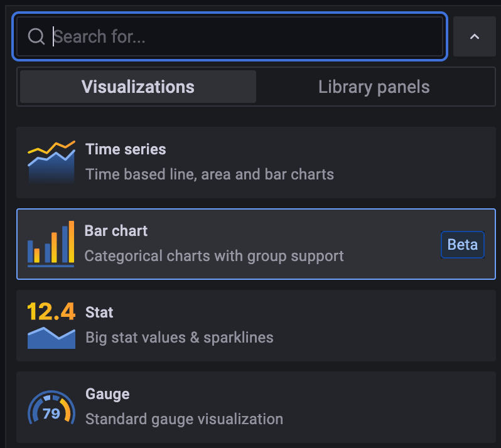Viewport: 501px width, 448px height.
Task: Click the Beta badge on Bar chart
Action: coord(463,244)
